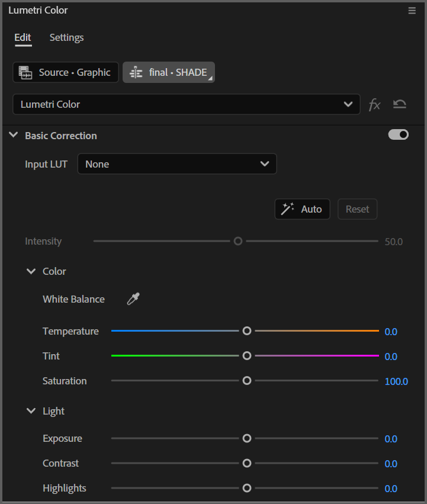This screenshot has height=504, width=427.
Task: Open the Input LUT dropdown
Action: coord(177,164)
